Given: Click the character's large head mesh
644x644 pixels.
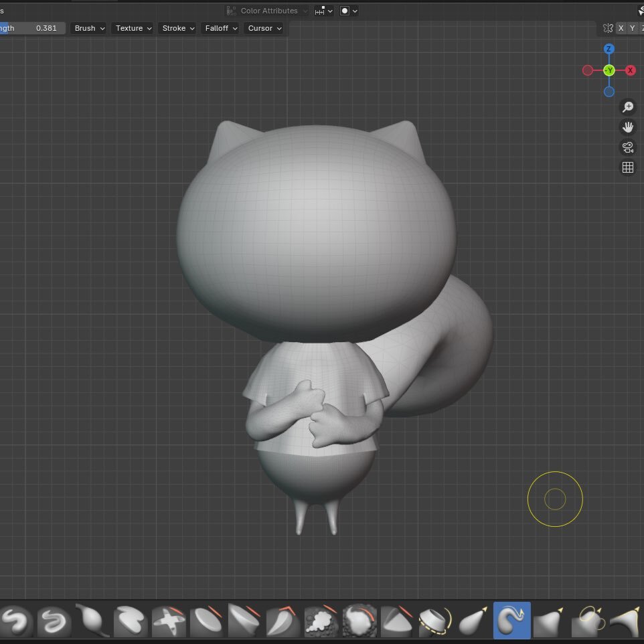Looking at the screenshot, I should point(316,232).
